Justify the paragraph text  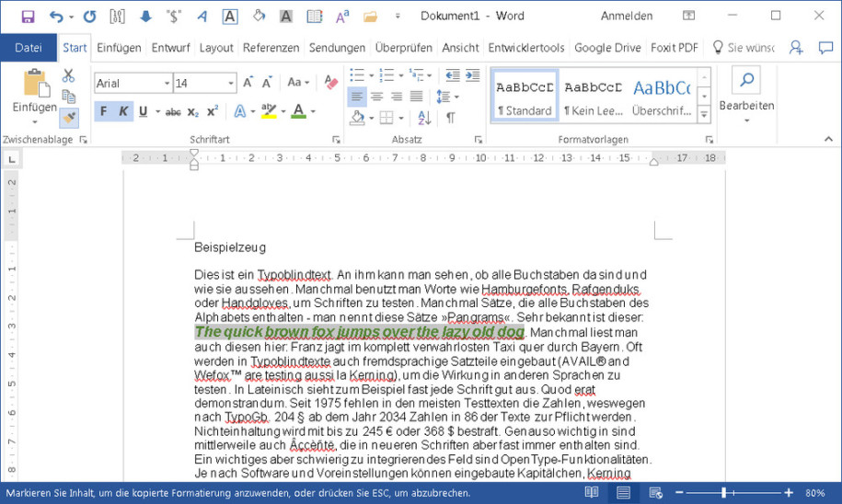(417, 97)
